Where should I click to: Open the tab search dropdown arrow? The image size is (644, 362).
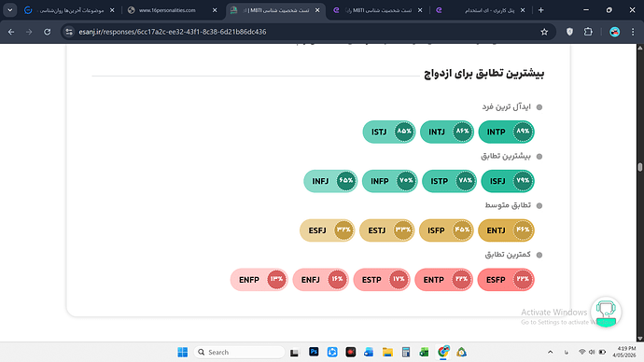pos(10,10)
